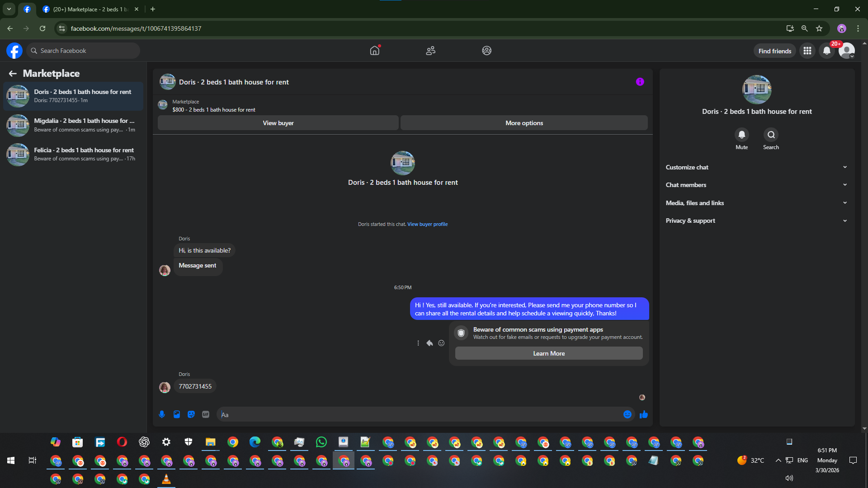
Task: Click the attach photo icon in composer
Action: coord(177,414)
